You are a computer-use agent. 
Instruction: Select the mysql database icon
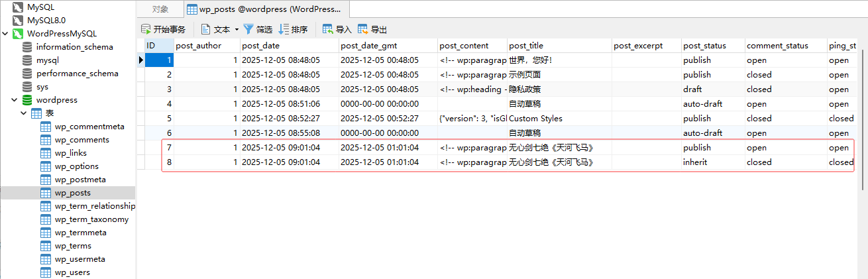pyautogui.click(x=27, y=60)
